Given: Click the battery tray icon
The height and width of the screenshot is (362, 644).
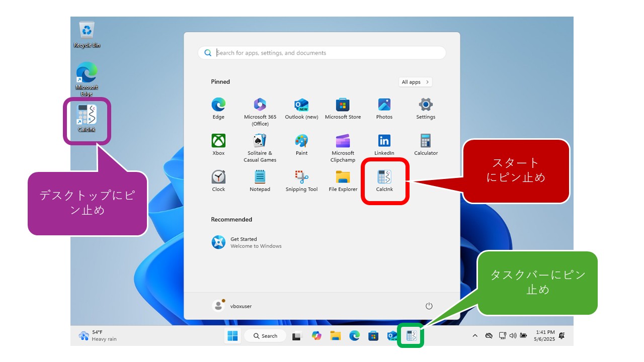Looking at the screenshot, I should click(x=524, y=336).
